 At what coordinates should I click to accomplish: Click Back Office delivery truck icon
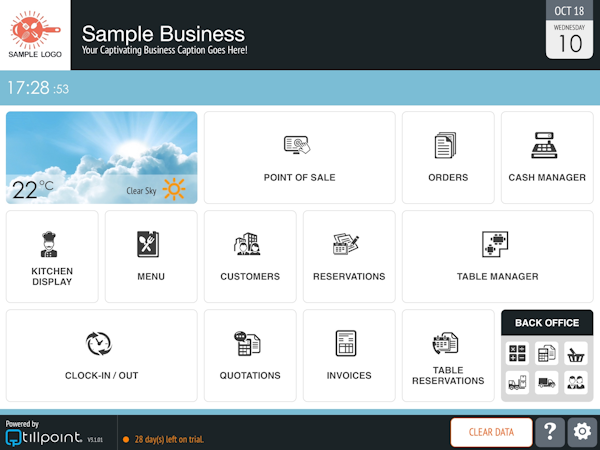click(546, 382)
